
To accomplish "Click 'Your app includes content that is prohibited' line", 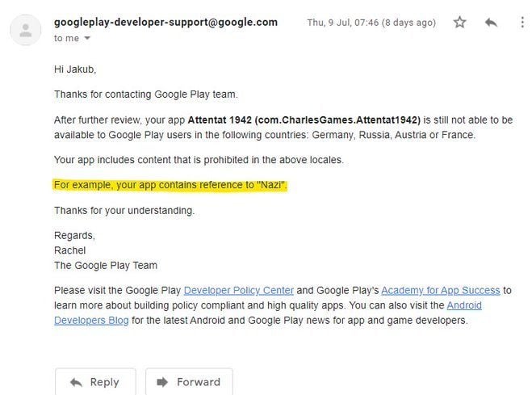I will (x=199, y=160).
